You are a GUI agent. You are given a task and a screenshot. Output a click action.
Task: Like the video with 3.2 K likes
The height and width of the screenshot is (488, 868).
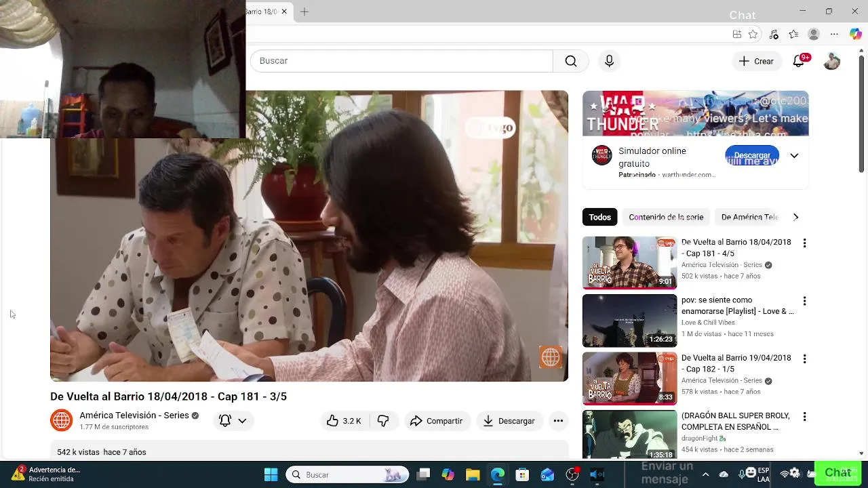(x=344, y=421)
